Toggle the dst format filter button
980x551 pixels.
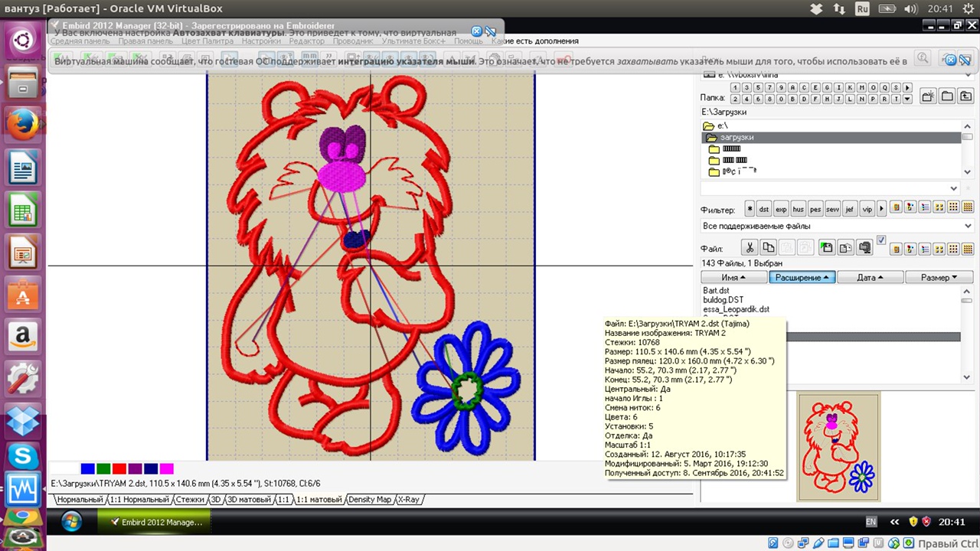click(764, 209)
